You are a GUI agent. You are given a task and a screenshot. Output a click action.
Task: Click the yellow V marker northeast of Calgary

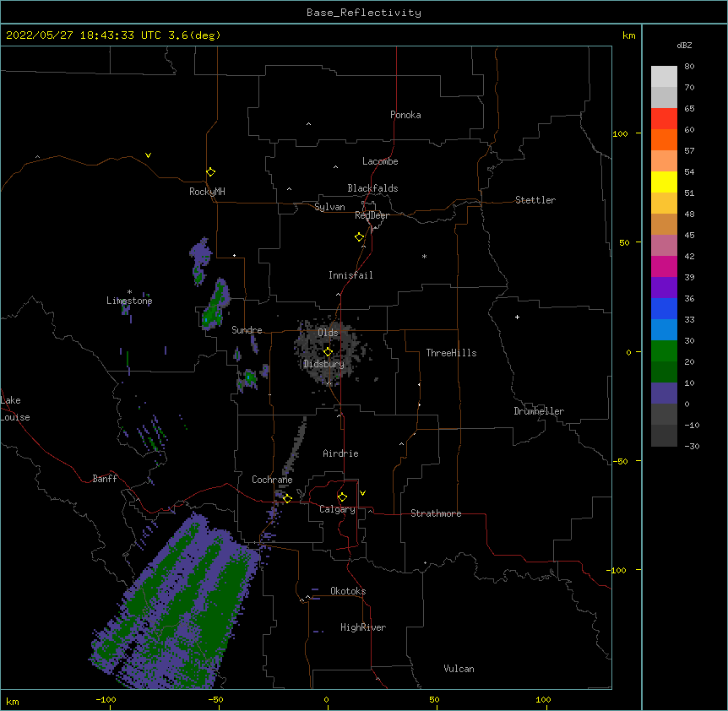coord(362,493)
